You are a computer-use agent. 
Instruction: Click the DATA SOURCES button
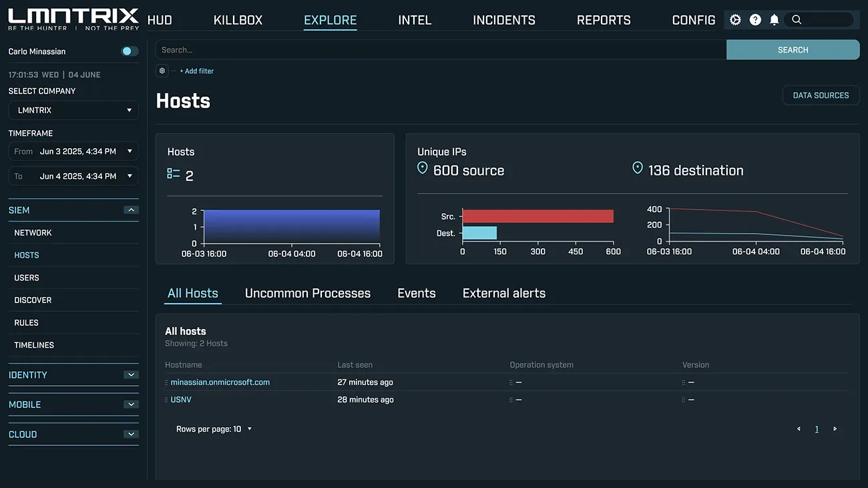[821, 95]
